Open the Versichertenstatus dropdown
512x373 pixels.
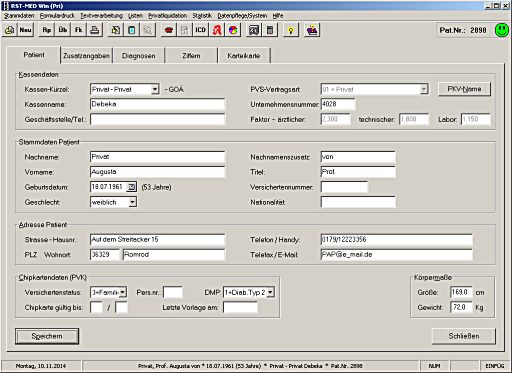123,292
